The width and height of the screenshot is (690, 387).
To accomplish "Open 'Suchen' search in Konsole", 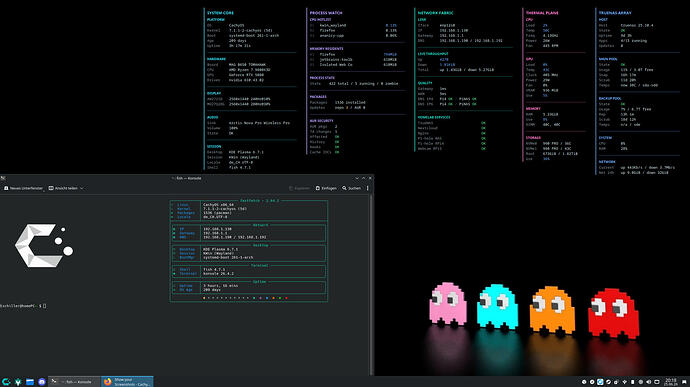I will (352, 188).
